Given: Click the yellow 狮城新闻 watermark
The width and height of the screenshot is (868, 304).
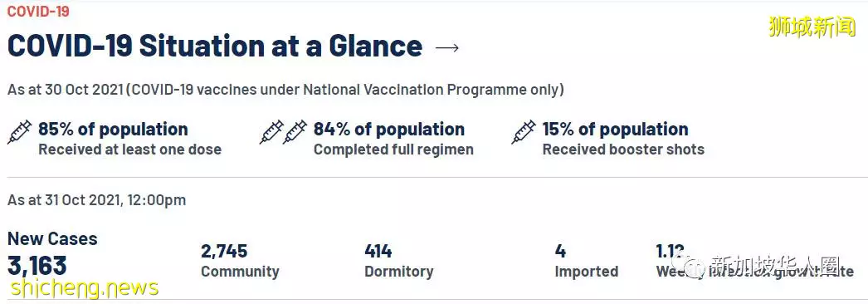Looking at the screenshot, I should coord(812,27).
